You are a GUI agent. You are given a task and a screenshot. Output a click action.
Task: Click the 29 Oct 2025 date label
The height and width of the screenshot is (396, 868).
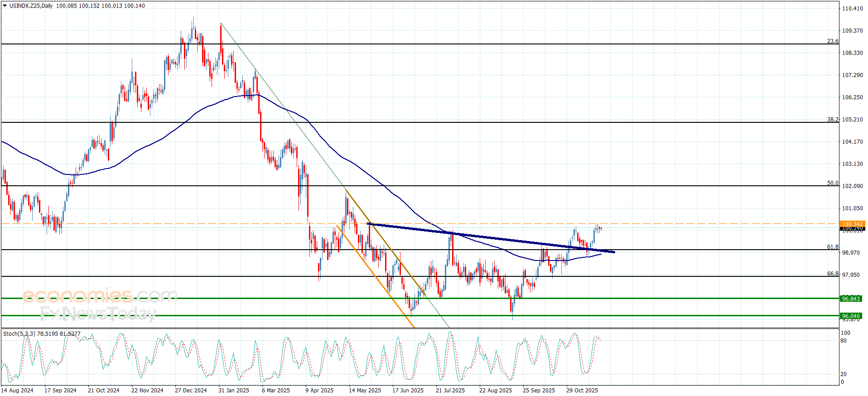click(582, 390)
